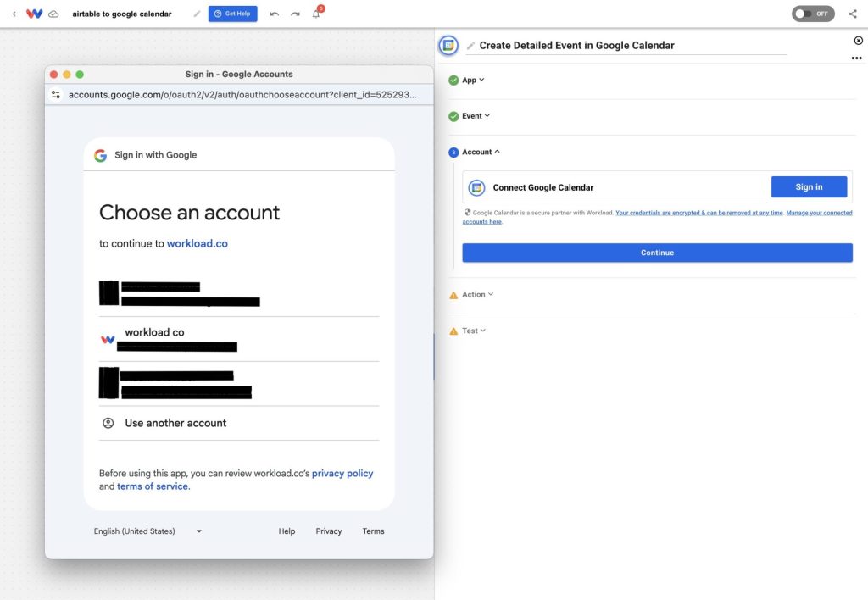The height and width of the screenshot is (600, 868).
Task: Click the Use another account person icon
Action: (x=108, y=424)
